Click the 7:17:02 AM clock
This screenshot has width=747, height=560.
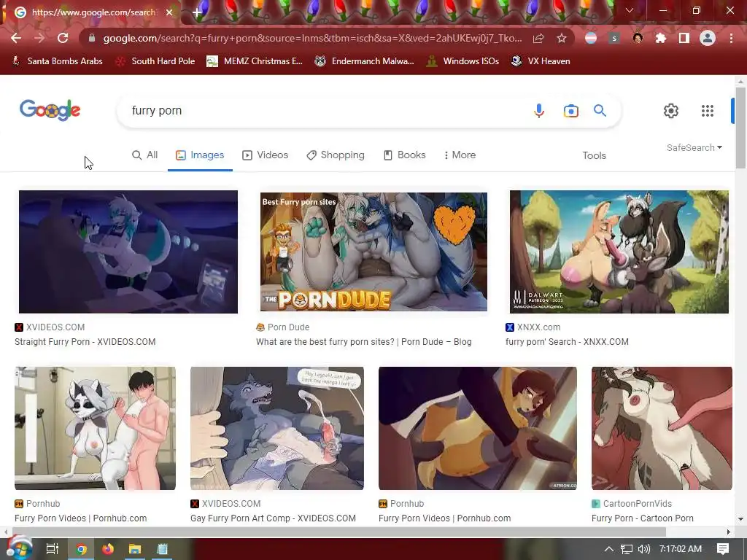681,549
